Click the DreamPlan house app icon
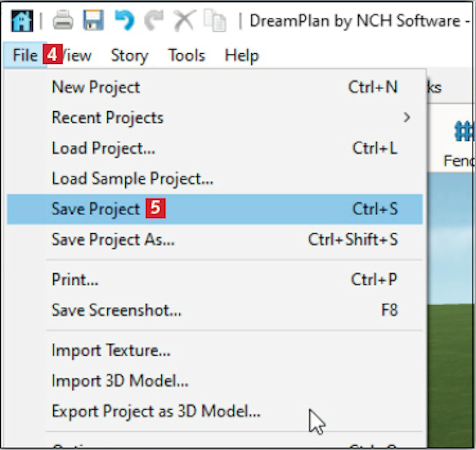This screenshot has width=476, height=450. 22,21
